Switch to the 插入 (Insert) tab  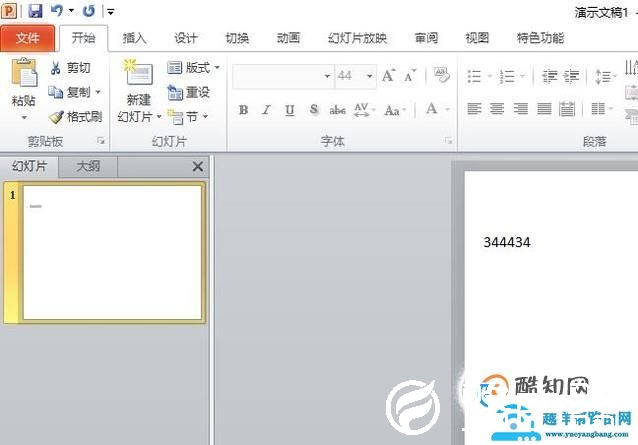click(134, 38)
